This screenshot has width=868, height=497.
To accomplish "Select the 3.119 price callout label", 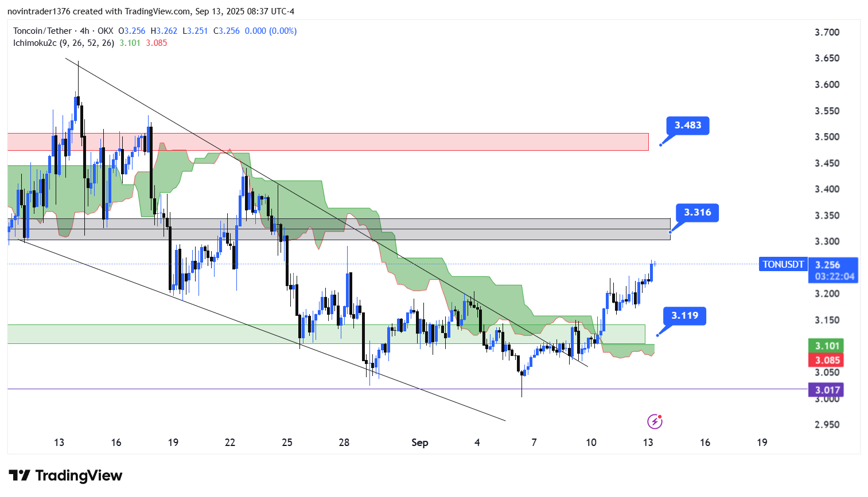I will coord(684,316).
